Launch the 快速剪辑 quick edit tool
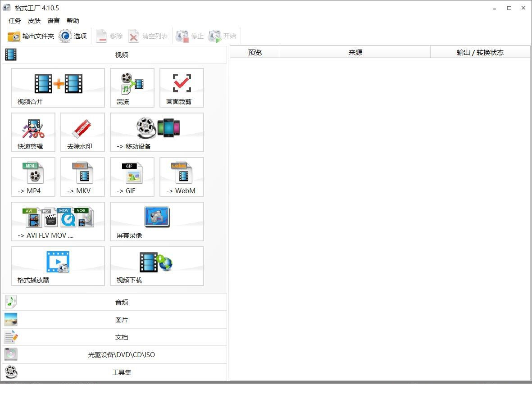Viewport: 532px width, 394px height. (33, 132)
